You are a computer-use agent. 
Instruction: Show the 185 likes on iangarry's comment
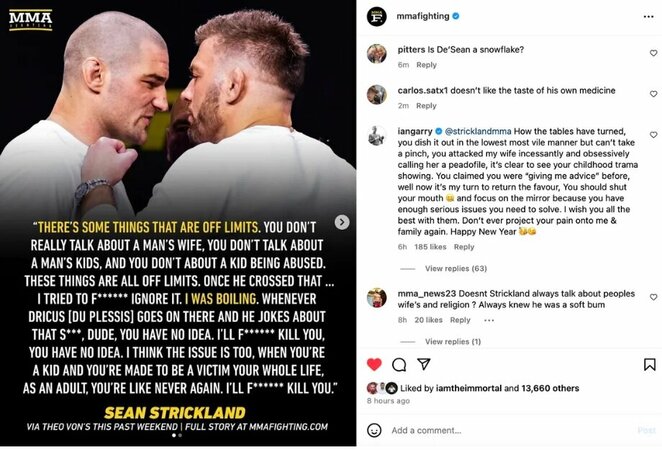(x=431, y=246)
